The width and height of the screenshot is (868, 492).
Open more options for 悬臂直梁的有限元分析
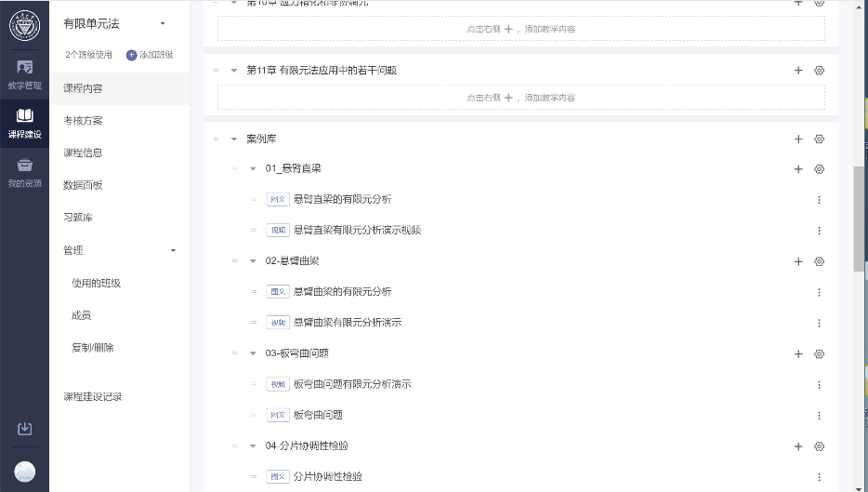tap(819, 200)
